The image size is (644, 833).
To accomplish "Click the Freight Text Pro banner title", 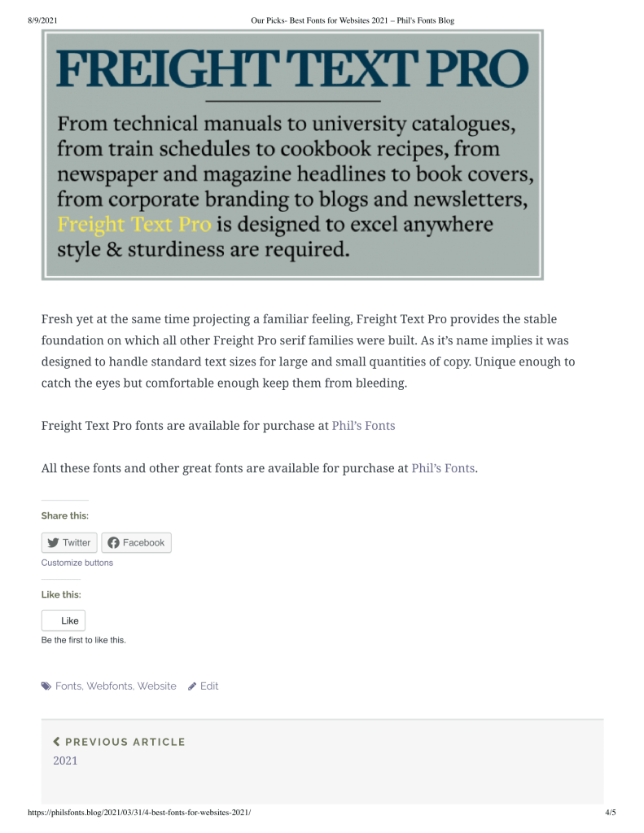I will click(x=292, y=69).
